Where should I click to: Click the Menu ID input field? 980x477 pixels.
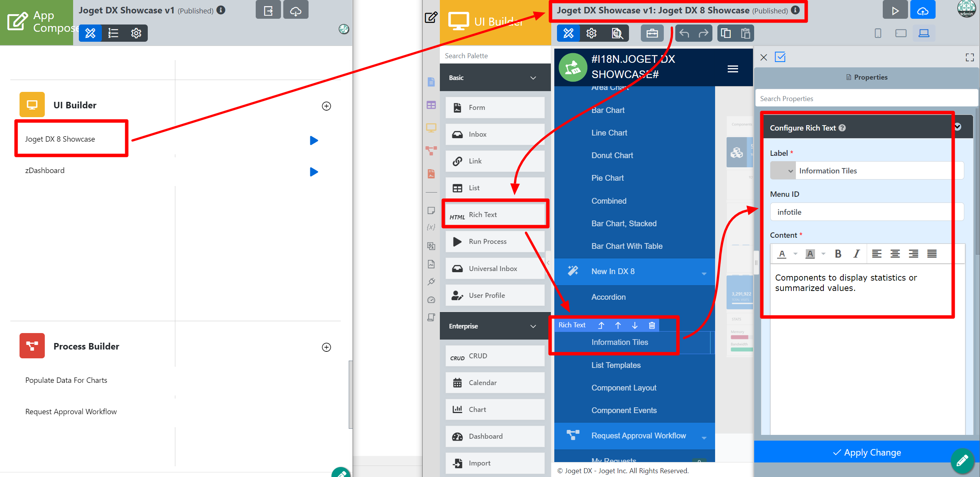click(x=861, y=212)
